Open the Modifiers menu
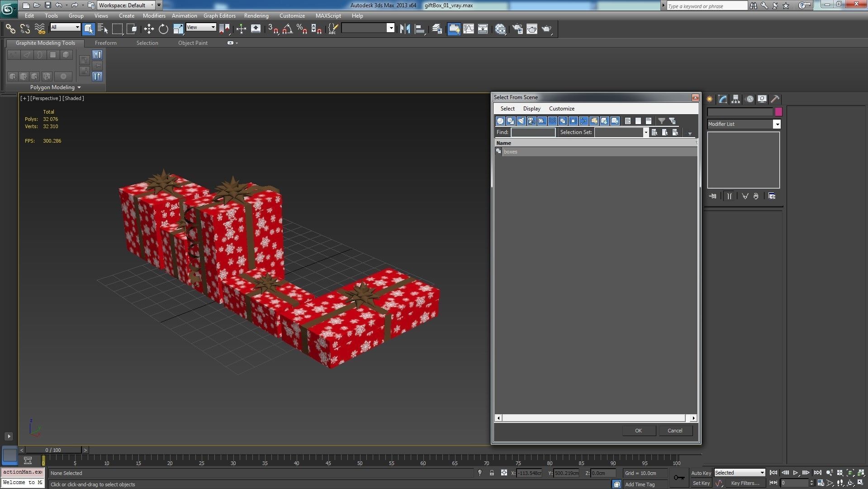868x489 pixels. [154, 15]
